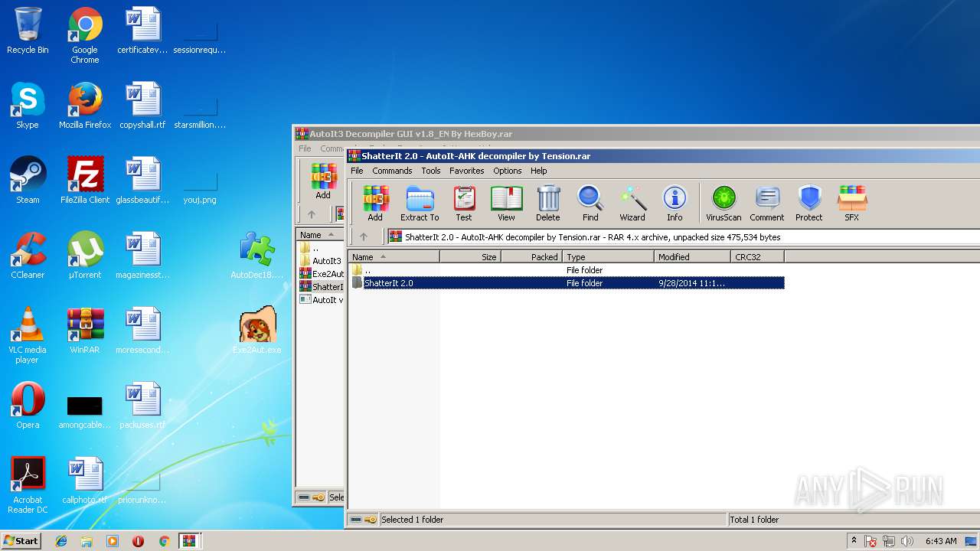The width and height of the screenshot is (980, 551).
Task: Open the Favorites menu
Action: pos(466,171)
